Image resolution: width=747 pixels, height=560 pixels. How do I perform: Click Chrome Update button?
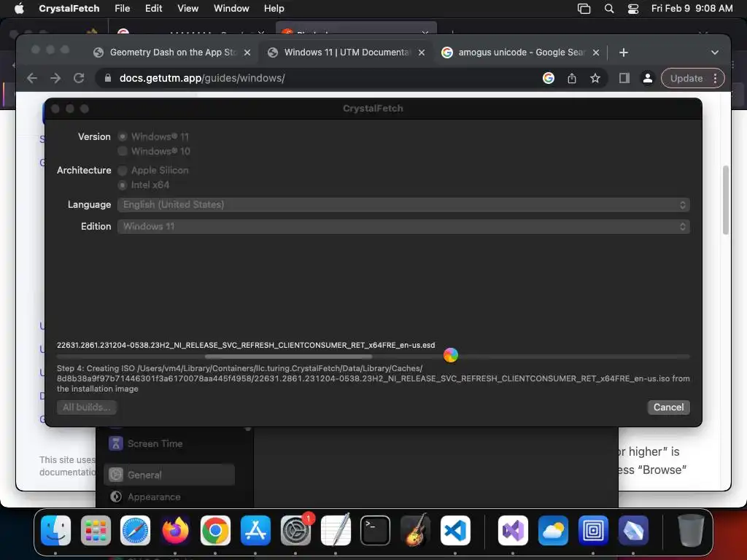(x=686, y=79)
